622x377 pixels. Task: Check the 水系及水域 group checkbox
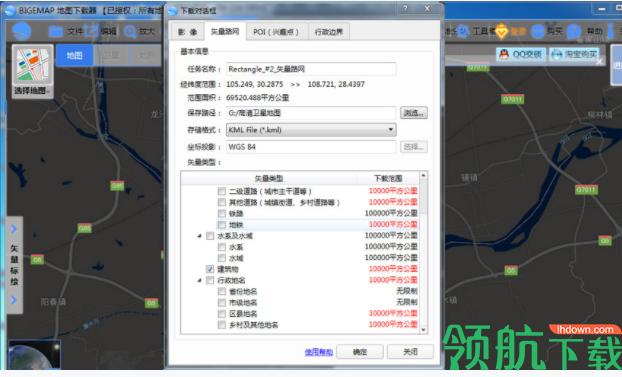pyautogui.click(x=210, y=236)
